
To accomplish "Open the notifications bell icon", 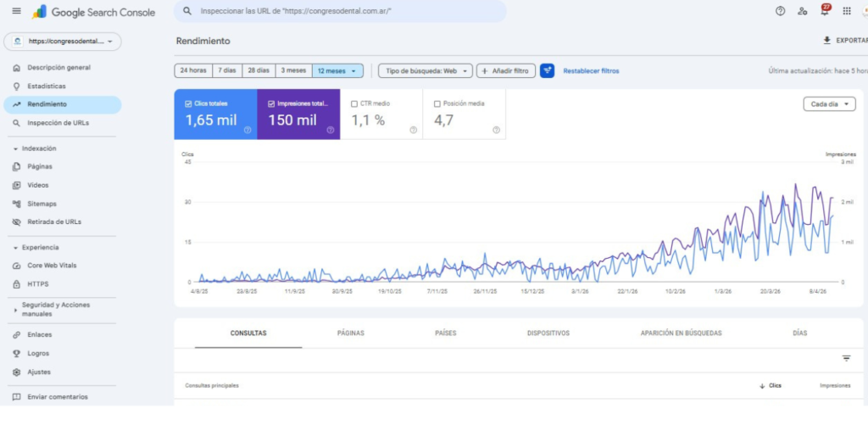I will 824,11.
